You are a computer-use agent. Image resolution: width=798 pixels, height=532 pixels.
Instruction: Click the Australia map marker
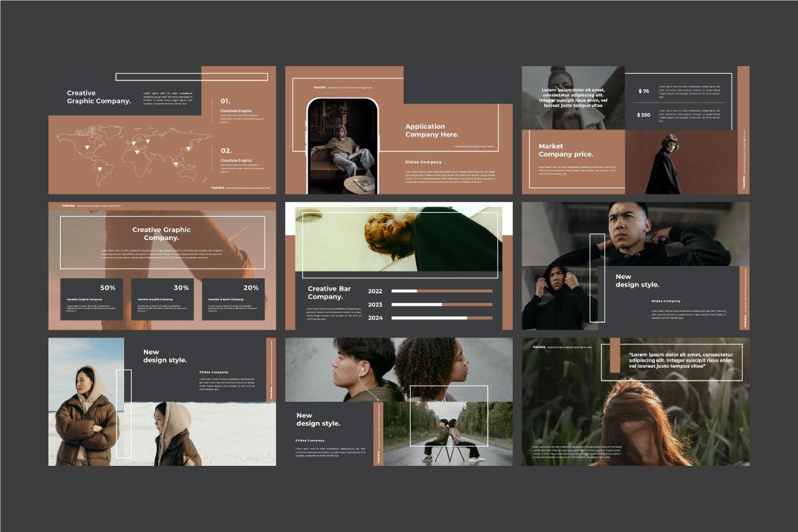pyautogui.click(x=176, y=164)
